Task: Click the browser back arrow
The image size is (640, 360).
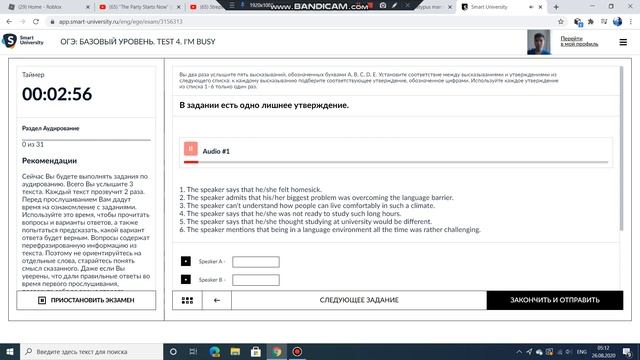Action: click(9, 22)
